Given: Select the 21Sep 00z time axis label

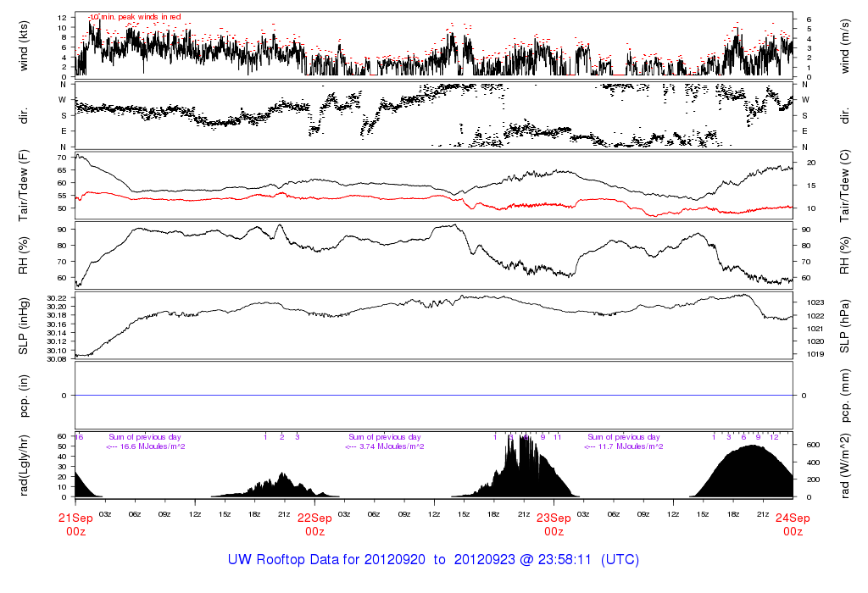Looking at the screenshot, I should (75, 525).
